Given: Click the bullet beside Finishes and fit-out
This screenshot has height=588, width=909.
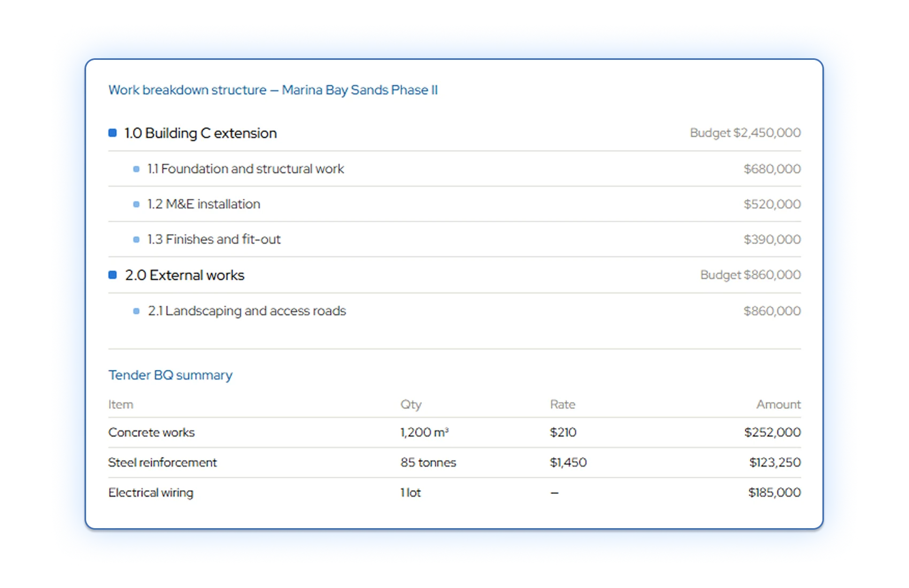Looking at the screenshot, I should pos(136,239).
